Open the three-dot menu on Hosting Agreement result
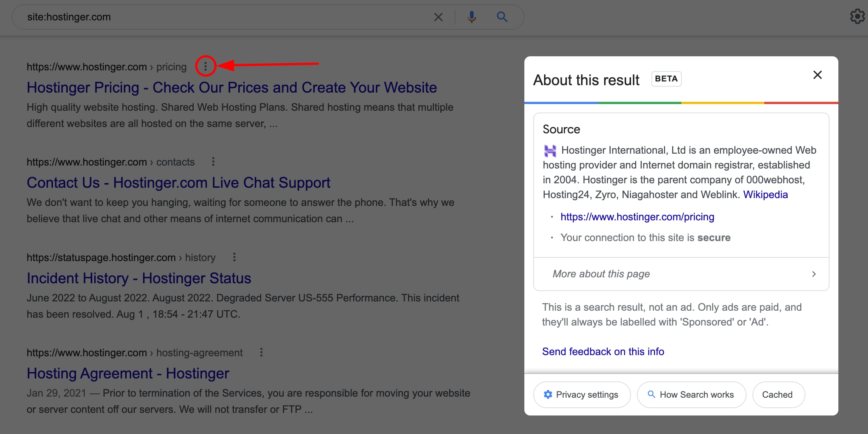Viewport: 868px width, 434px height. [x=261, y=353]
